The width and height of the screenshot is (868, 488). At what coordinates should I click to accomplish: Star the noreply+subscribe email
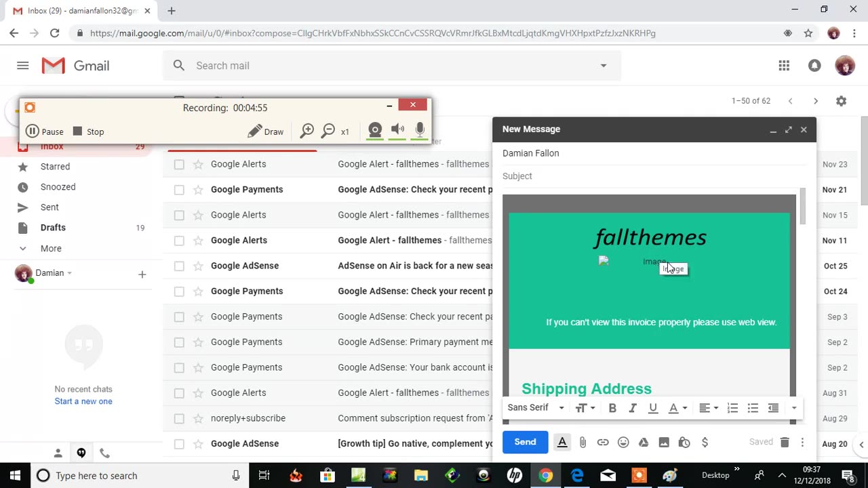pyautogui.click(x=198, y=418)
